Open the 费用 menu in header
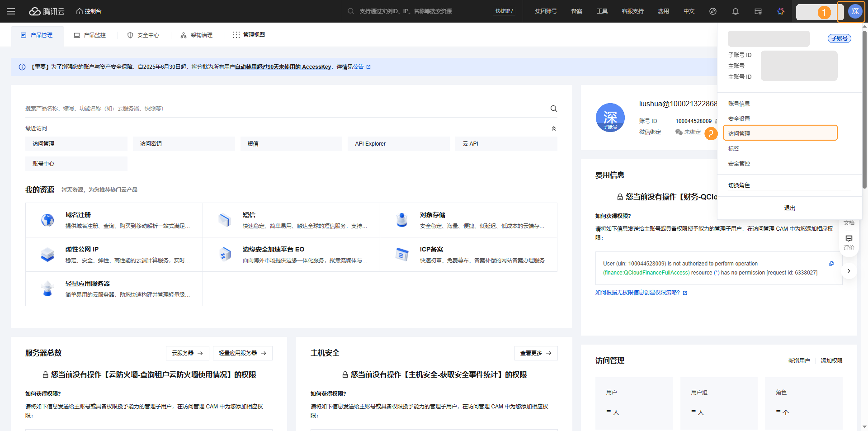This screenshot has height=431, width=868. click(x=663, y=11)
